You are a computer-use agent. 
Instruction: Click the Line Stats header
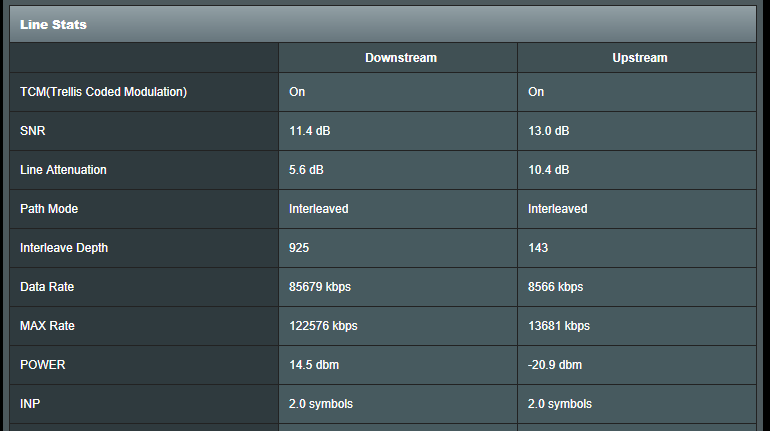pyautogui.click(x=53, y=24)
